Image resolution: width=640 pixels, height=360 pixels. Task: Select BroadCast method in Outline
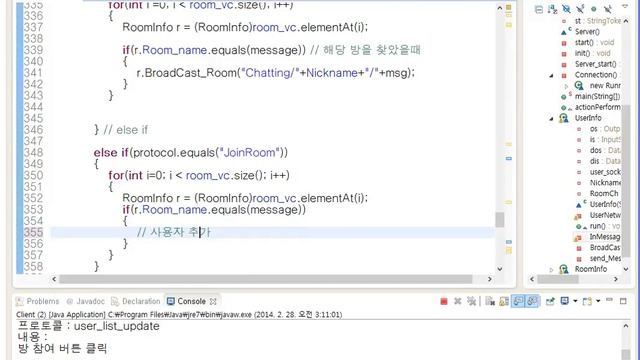[x=605, y=248]
